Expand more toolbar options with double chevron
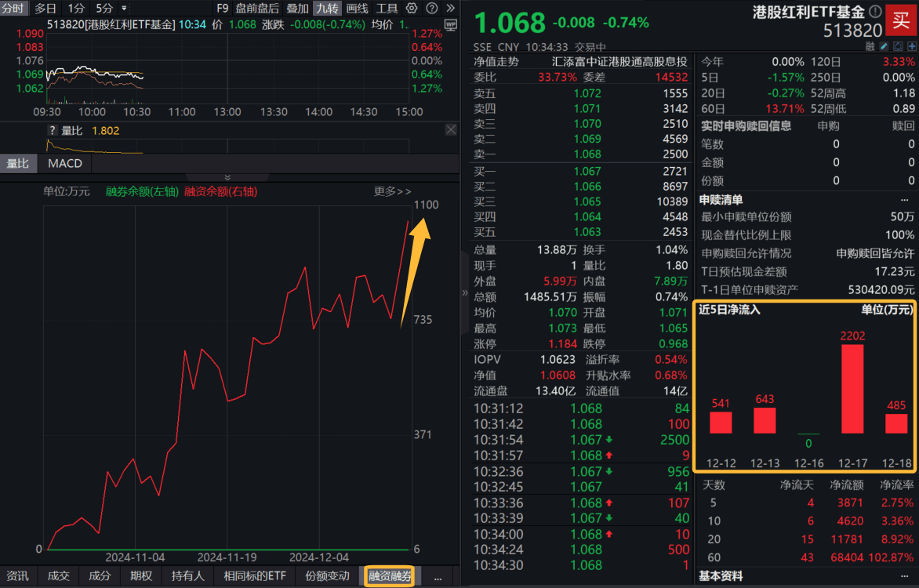Screen dimensions: 919x588 point(450,8)
